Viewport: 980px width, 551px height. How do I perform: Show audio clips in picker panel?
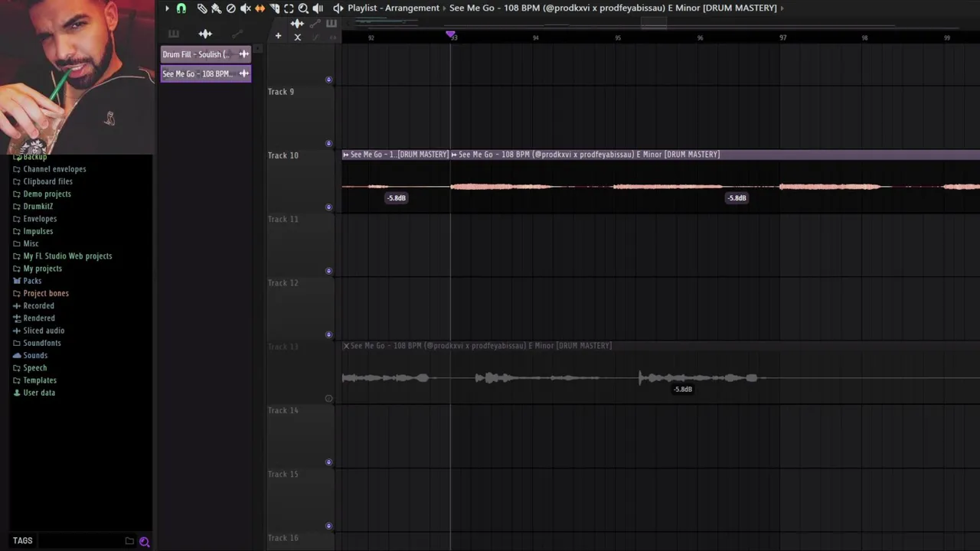pos(205,34)
